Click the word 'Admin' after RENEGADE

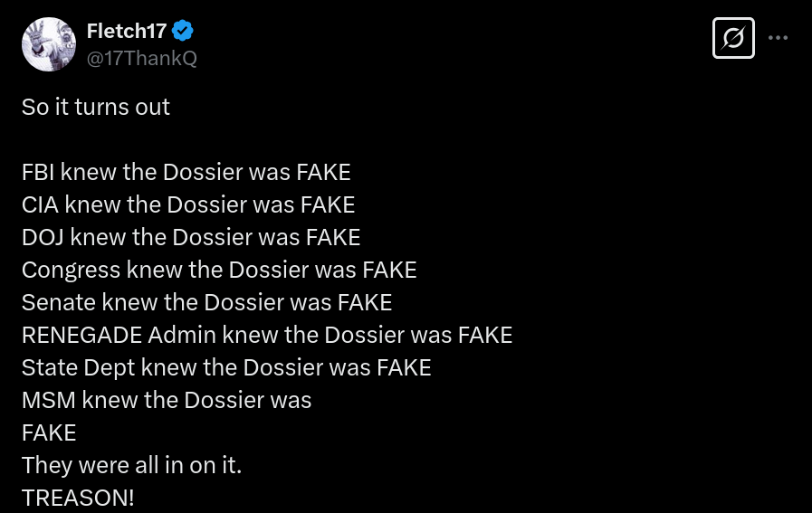point(182,336)
